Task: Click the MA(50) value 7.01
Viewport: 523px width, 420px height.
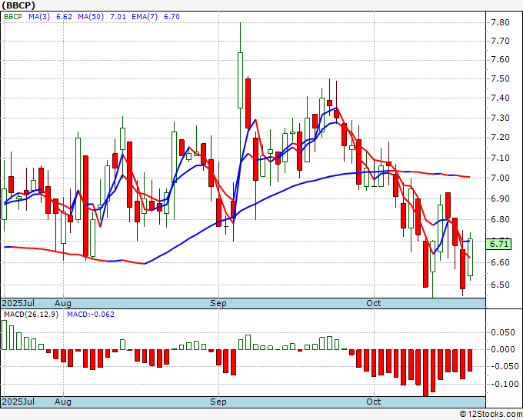Action: (x=118, y=16)
